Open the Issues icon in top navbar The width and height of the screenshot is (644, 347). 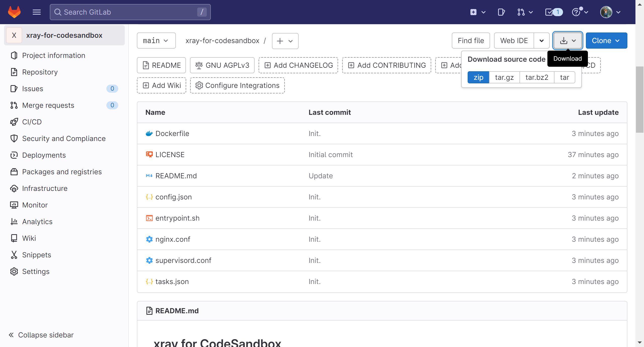(x=501, y=12)
